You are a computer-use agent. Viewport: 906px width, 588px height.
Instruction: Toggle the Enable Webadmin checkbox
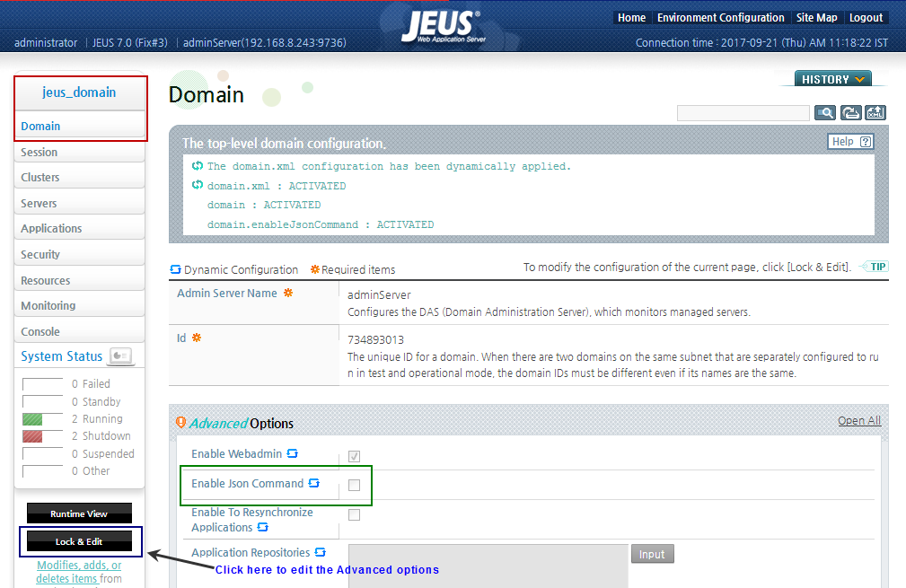click(354, 456)
